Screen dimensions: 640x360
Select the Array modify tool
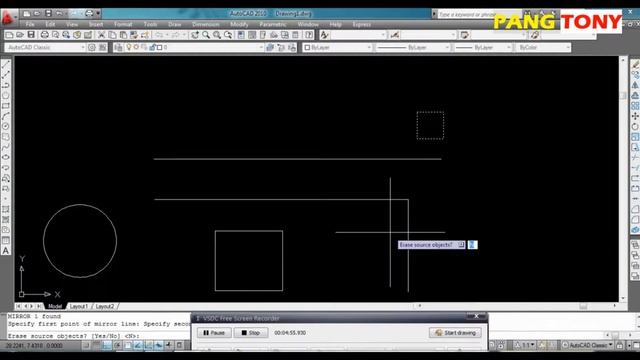point(635,106)
